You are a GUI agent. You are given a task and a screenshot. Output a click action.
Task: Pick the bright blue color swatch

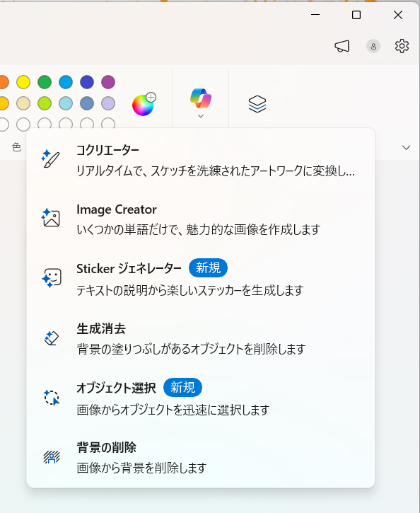click(66, 82)
